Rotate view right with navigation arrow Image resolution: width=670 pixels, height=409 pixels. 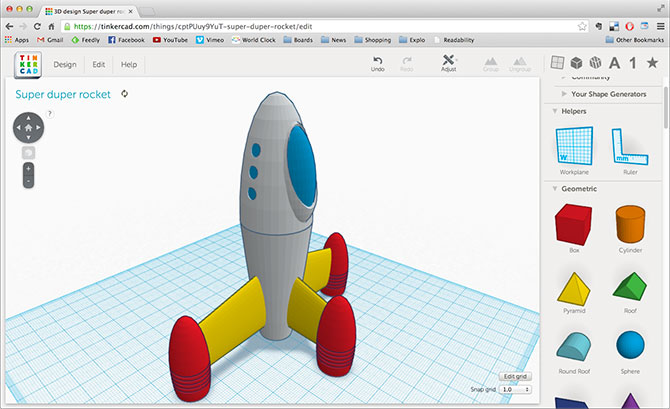click(38, 128)
